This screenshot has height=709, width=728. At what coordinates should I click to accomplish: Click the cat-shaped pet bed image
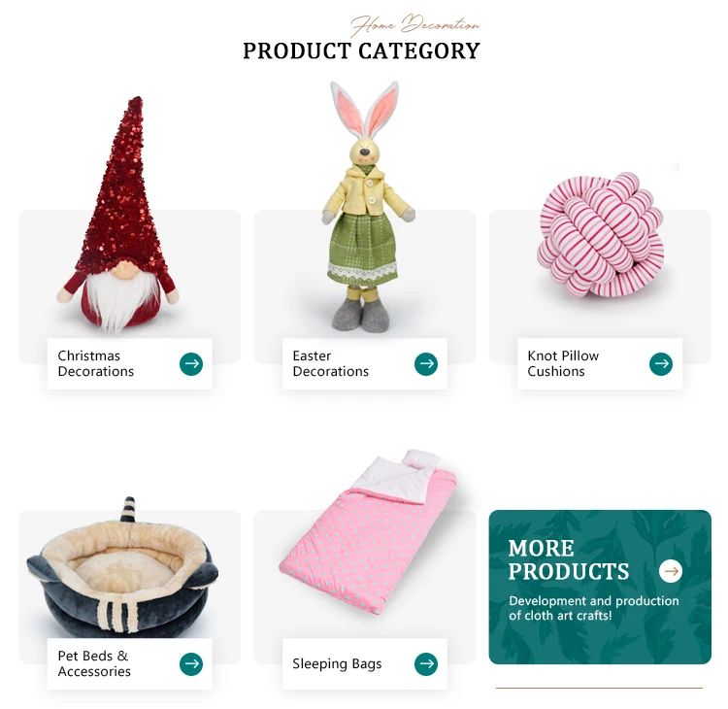(122, 568)
